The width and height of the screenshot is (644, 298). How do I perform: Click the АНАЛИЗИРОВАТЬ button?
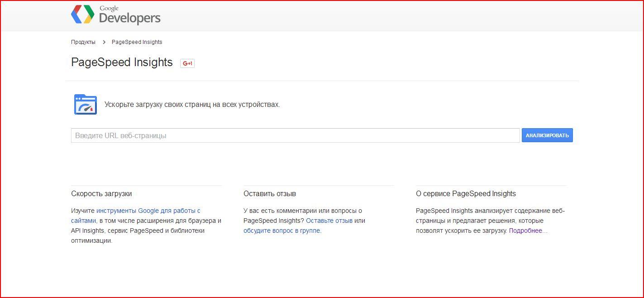[547, 135]
